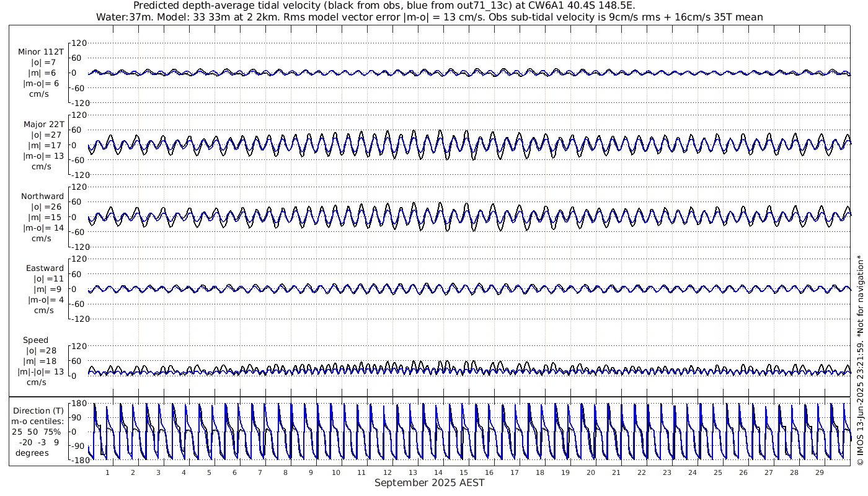The image size is (868, 496).
Task: Click the '-20 -3 9' centile values
Action: coord(39,442)
